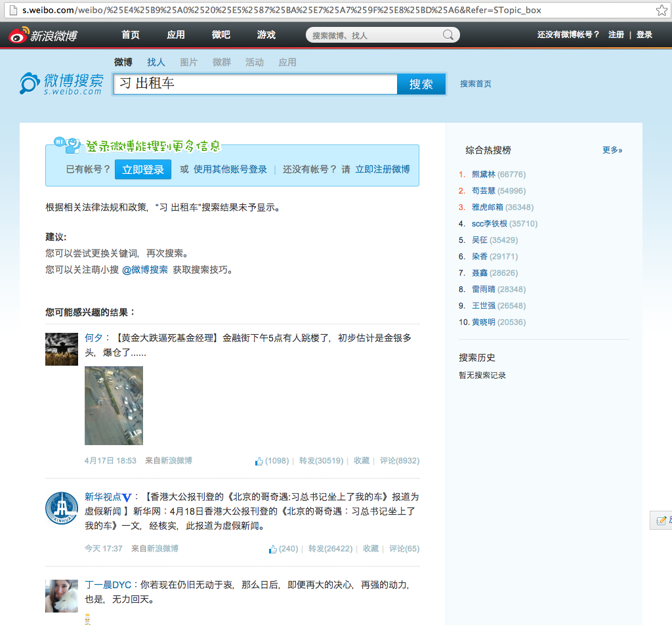Click 来自新浪微博 under 新华视点 post
The width and height of the screenshot is (672, 625).
coord(155,549)
